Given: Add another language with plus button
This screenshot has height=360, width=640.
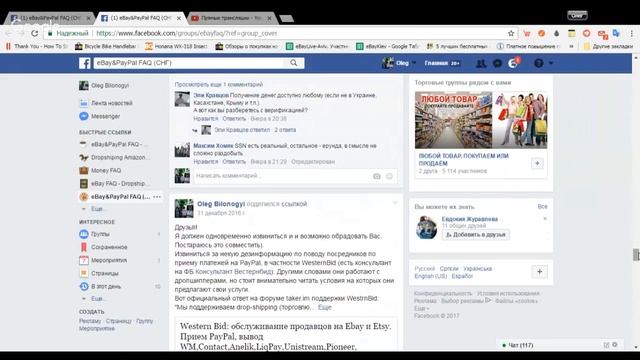Looking at the screenshot, I should pyautogui.click(x=539, y=272).
